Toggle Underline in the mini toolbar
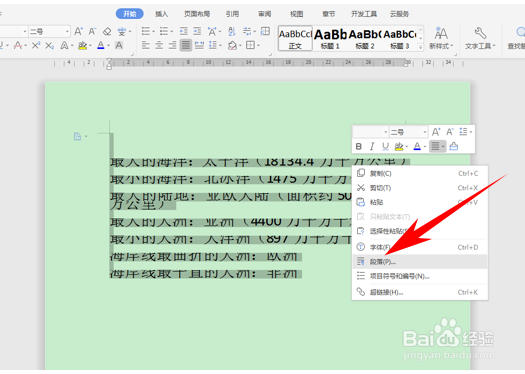Viewport: 525px width, 374px height. 385,146
